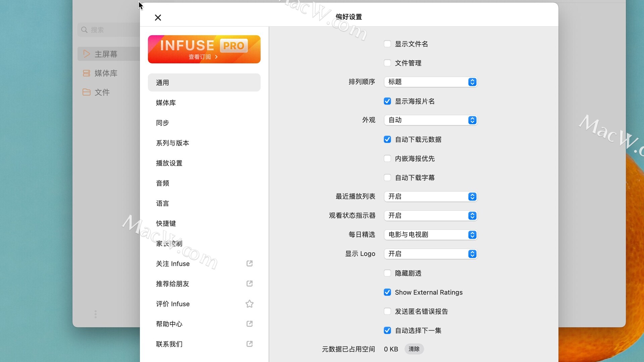
Task: Click the 清除 button for metadata space
Action: click(x=414, y=349)
